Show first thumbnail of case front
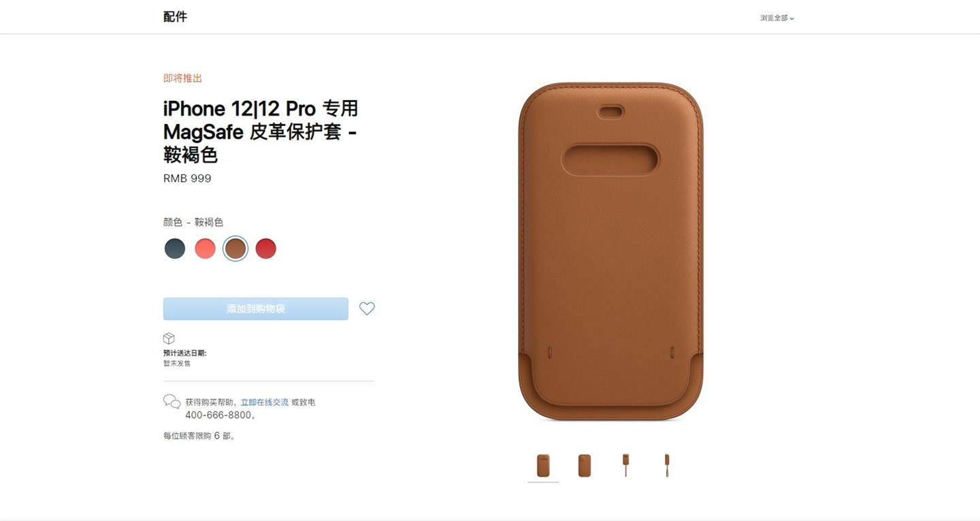Image resolution: width=980 pixels, height=521 pixels. point(543,466)
